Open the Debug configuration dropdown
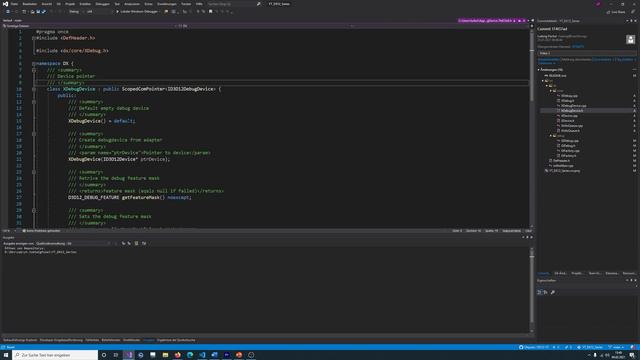 point(76,11)
